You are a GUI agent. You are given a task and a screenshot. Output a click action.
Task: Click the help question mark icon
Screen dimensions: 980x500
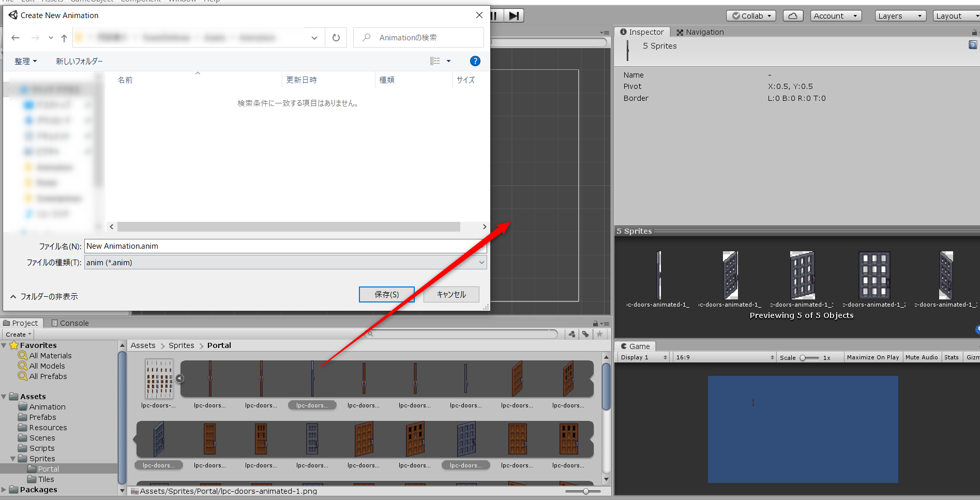tap(475, 60)
